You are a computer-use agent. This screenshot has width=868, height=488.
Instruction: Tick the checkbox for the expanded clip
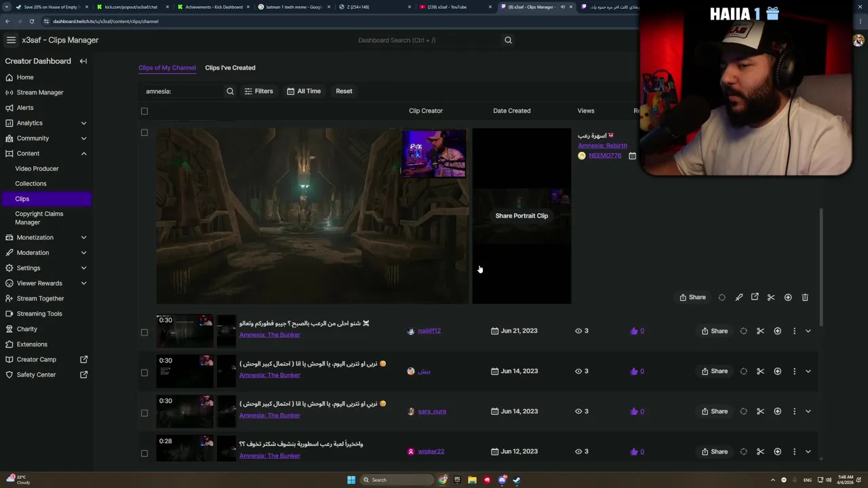[x=144, y=133]
